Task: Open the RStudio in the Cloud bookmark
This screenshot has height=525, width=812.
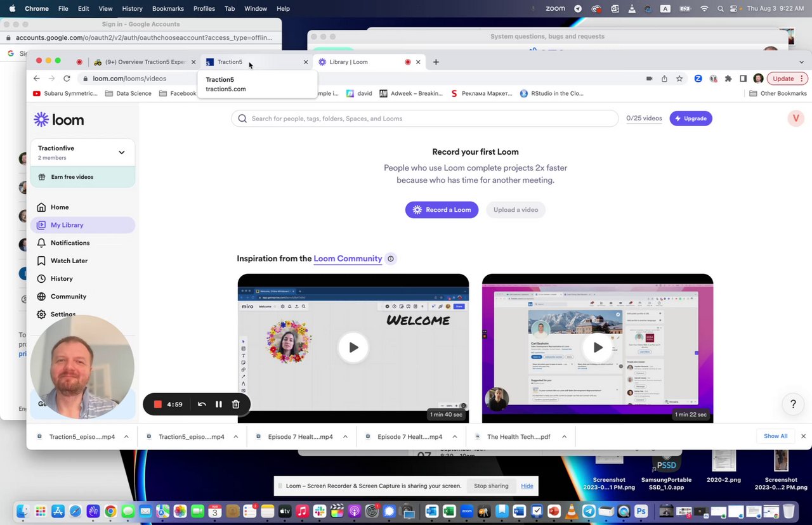Action: click(x=551, y=93)
